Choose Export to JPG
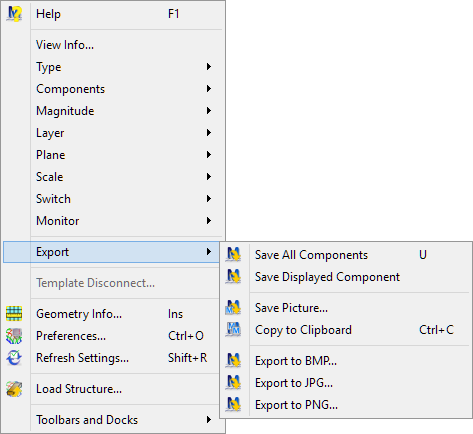 [x=346, y=383]
